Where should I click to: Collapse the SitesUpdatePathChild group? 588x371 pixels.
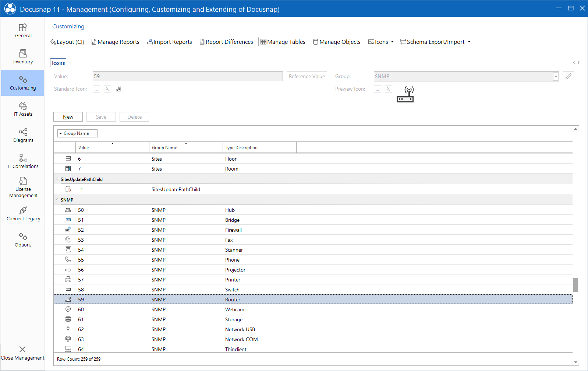[57, 179]
